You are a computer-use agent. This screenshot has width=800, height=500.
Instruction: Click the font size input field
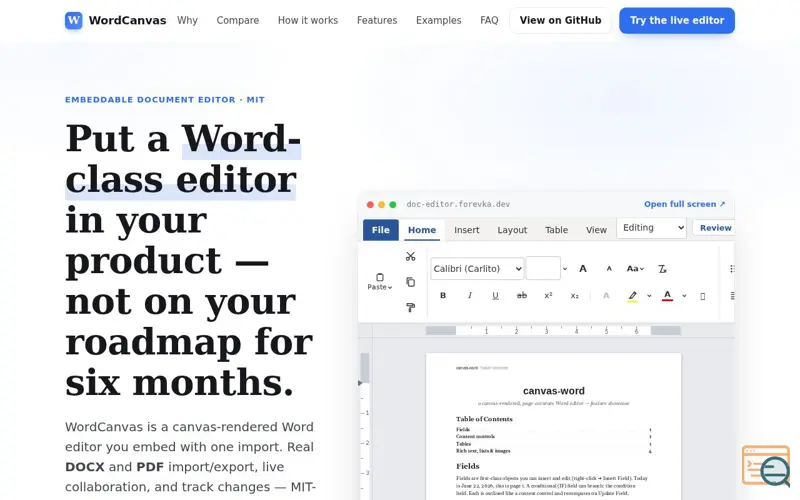pos(543,268)
